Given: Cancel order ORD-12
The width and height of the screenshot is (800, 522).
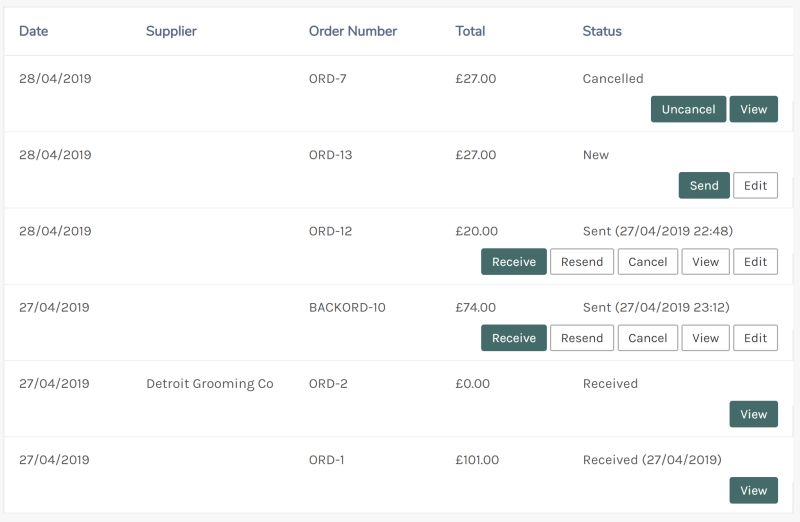Looking at the screenshot, I should point(647,261).
